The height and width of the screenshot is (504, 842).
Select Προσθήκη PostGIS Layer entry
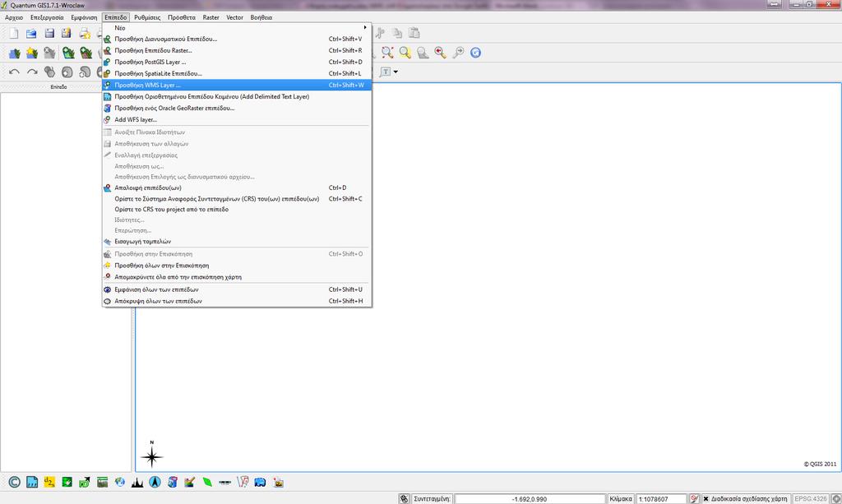point(237,62)
